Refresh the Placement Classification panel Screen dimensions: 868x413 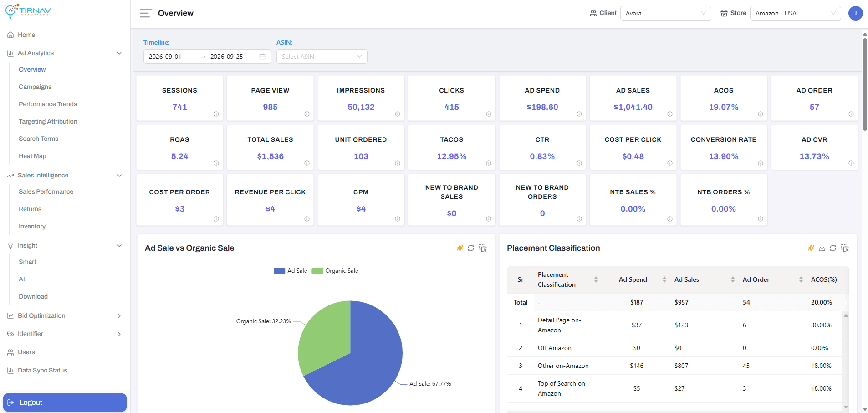[833, 248]
